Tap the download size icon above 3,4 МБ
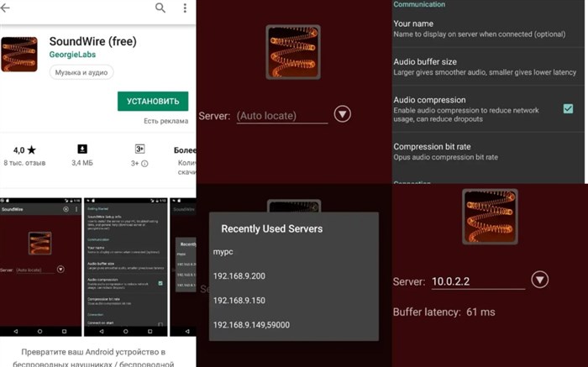The image size is (588, 367). [x=82, y=149]
